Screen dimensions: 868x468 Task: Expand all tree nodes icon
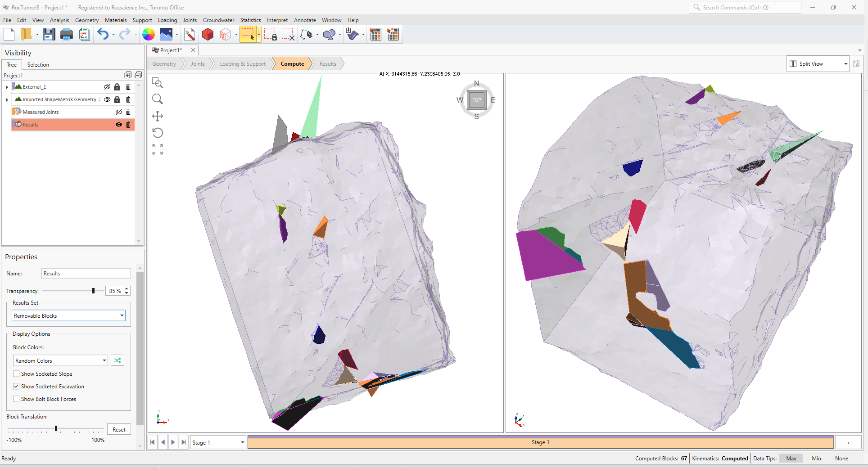click(128, 75)
